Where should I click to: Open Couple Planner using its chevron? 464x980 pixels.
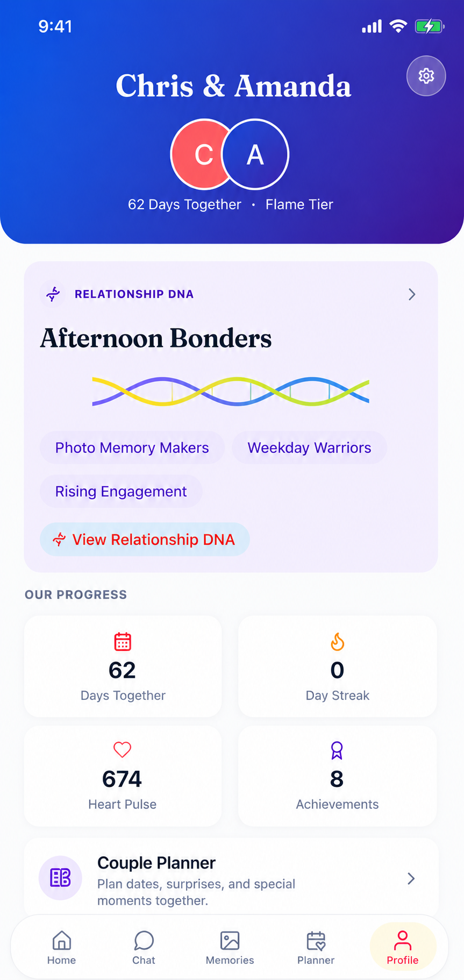point(411,878)
